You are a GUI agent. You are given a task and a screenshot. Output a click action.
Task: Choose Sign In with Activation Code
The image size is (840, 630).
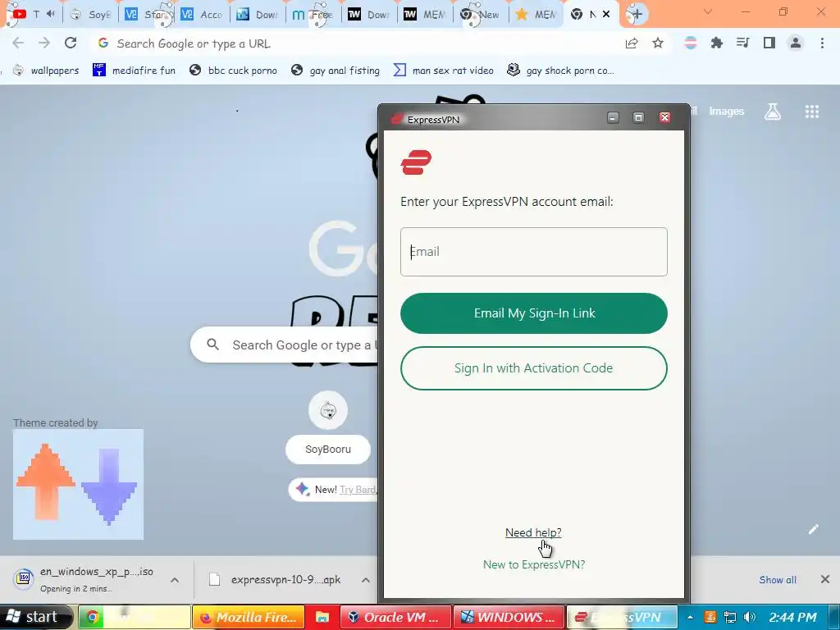533,368
